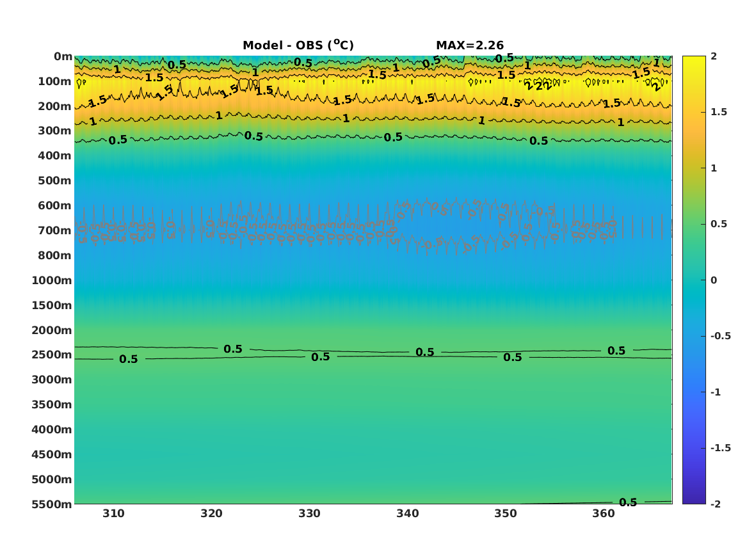Click the "3500m" depth tick label
Viewport: 747px width, 560px height.
tap(52, 404)
